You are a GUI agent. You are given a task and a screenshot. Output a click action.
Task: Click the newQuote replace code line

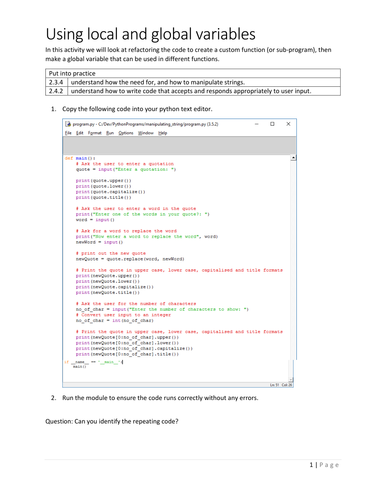130,259
